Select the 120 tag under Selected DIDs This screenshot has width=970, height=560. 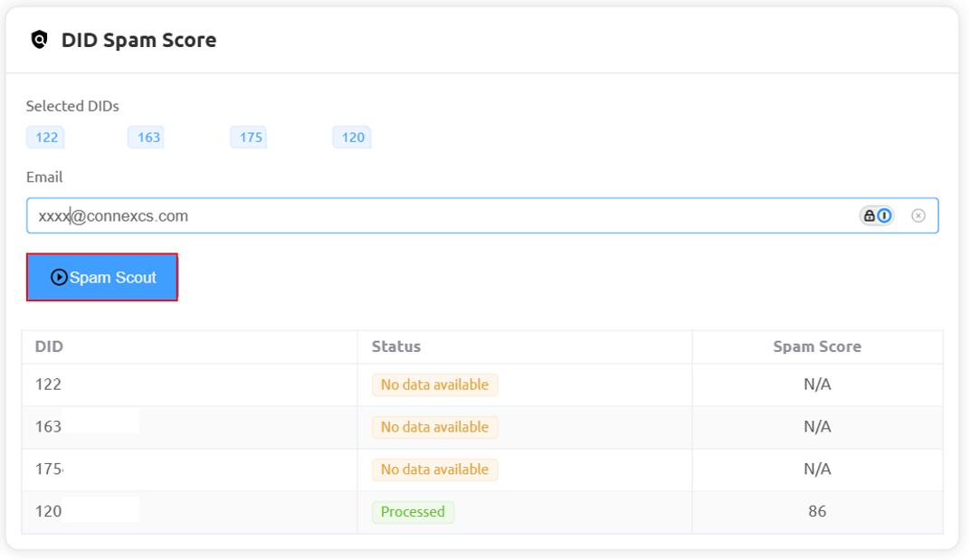352,137
